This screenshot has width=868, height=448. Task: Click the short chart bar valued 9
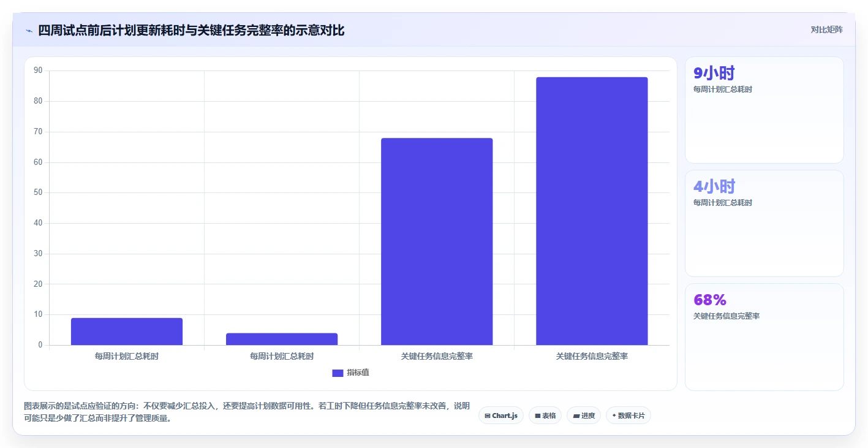pyautogui.click(x=127, y=332)
